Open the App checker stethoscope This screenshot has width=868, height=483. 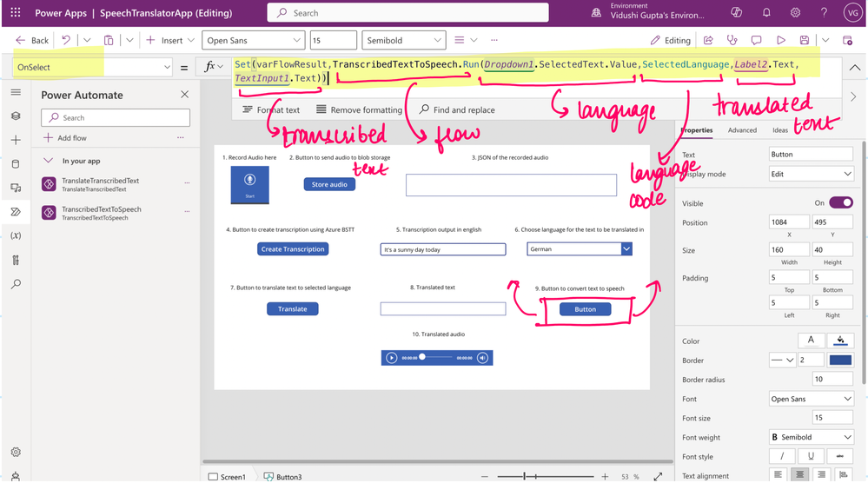(x=732, y=40)
